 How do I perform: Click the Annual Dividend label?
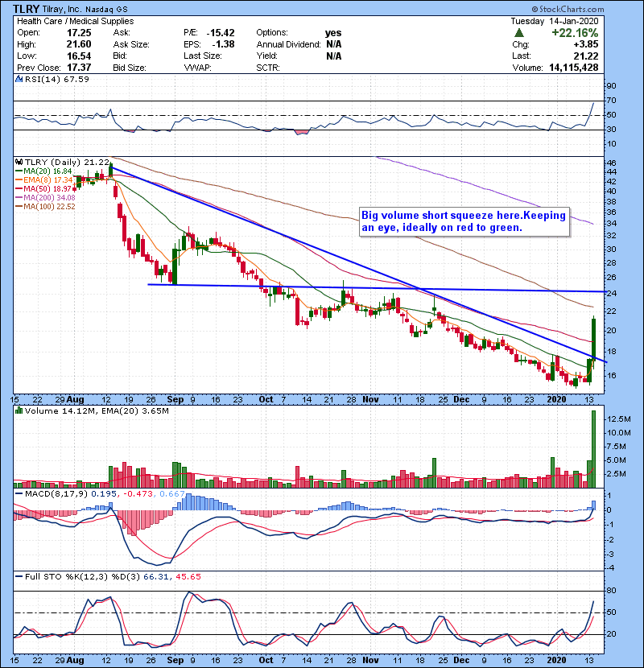pos(288,44)
